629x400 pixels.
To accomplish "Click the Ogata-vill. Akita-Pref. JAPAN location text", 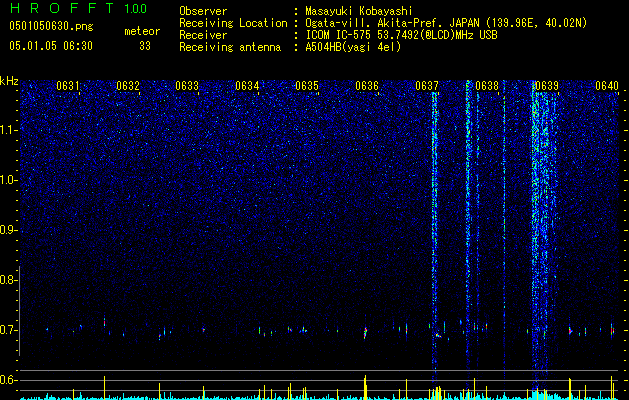I will [446, 23].
